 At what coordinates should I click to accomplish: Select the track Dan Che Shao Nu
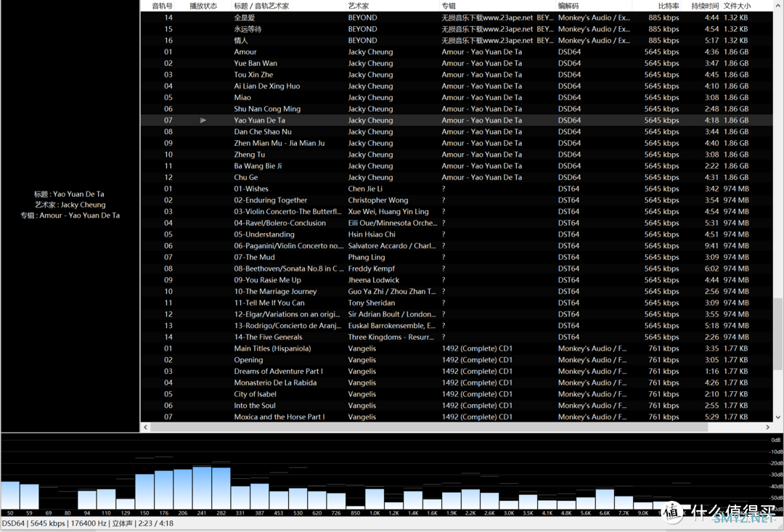[263, 132]
